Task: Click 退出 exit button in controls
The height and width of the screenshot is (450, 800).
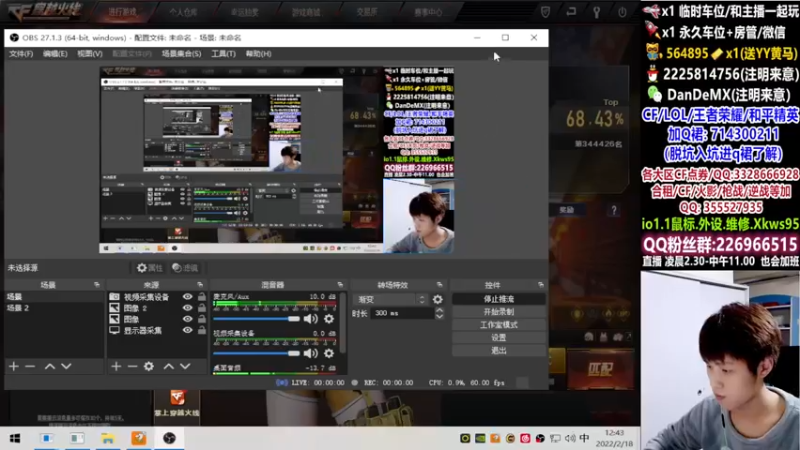Action: tap(498, 351)
